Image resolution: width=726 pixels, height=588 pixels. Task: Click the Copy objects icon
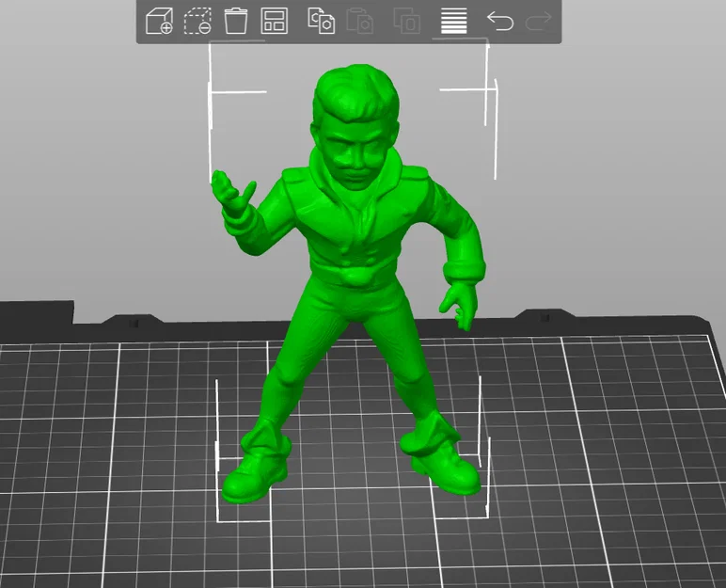[321, 22]
